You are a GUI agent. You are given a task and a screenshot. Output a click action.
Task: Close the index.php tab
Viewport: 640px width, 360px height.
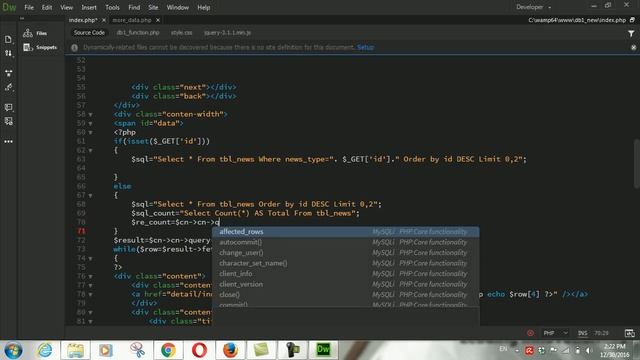point(104,20)
